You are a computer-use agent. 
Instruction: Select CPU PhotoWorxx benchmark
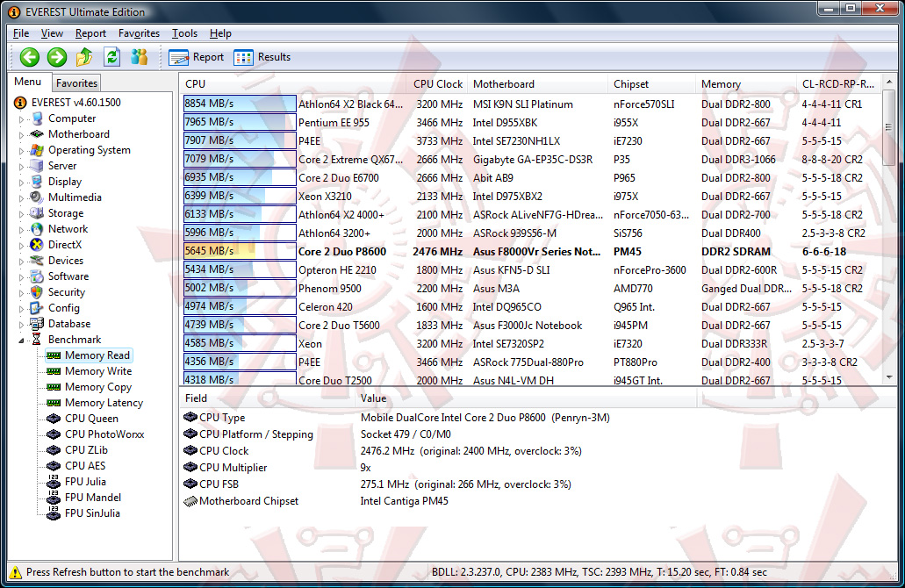(104, 434)
